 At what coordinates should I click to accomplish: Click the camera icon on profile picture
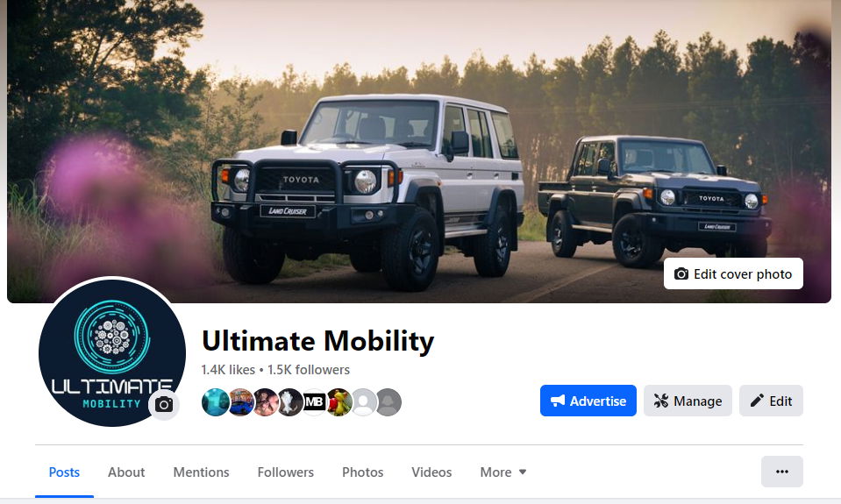point(164,405)
